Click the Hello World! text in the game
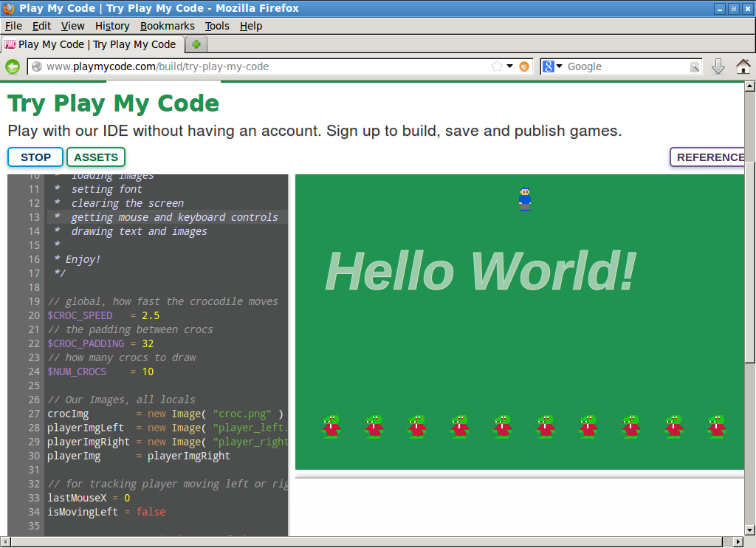This screenshot has width=756, height=548. pos(481,271)
